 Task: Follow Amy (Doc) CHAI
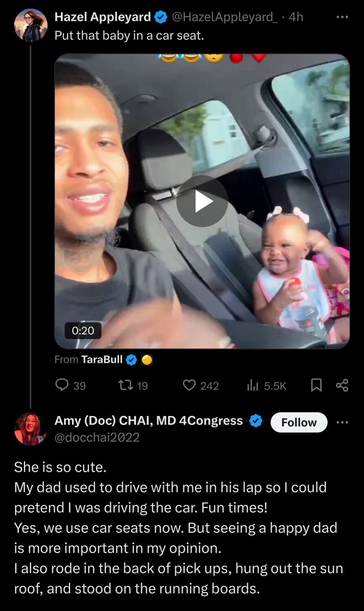pos(299,422)
